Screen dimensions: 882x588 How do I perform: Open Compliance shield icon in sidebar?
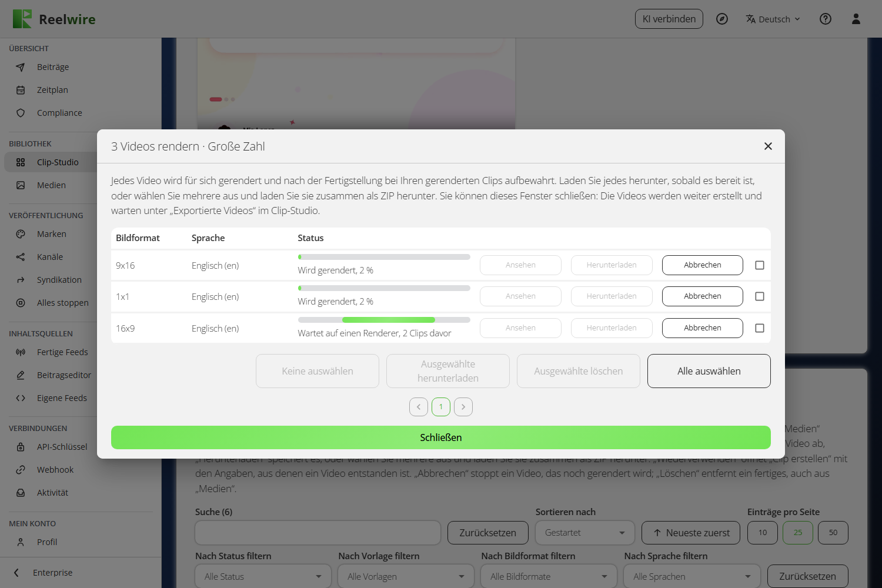[x=21, y=113]
